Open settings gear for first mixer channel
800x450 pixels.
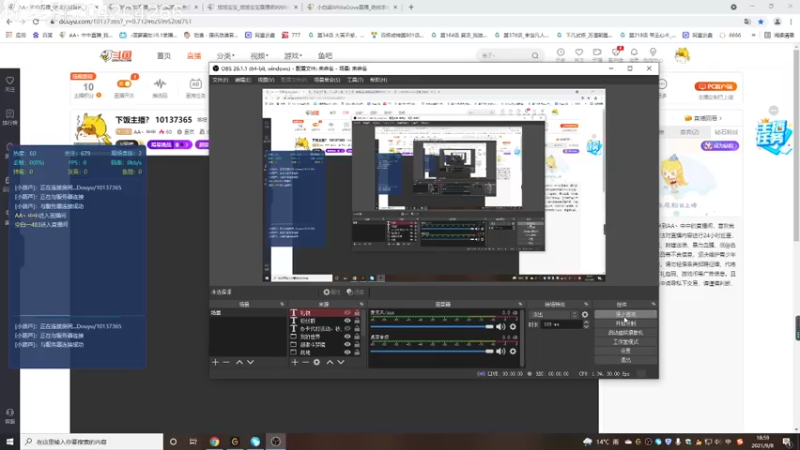tap(513, 327)
